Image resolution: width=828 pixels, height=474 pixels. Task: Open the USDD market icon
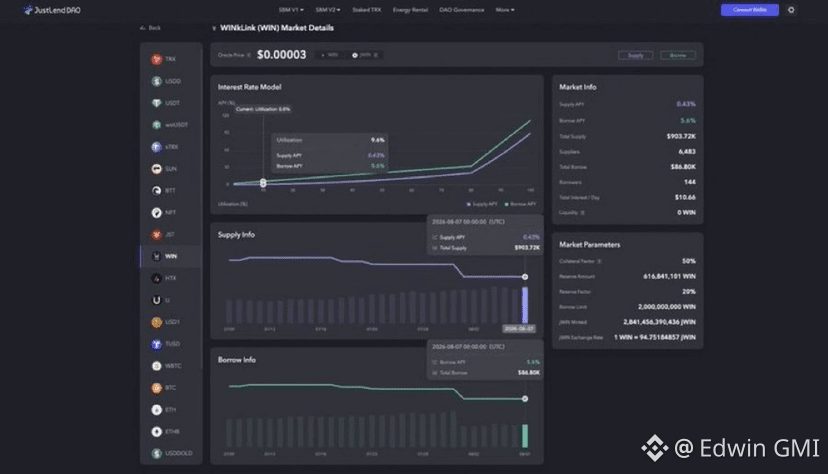156,81
